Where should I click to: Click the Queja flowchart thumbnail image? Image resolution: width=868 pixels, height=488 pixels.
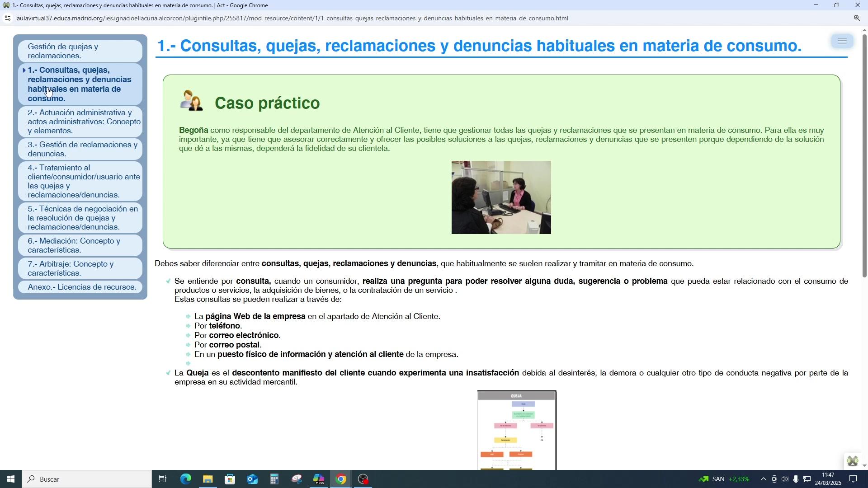pos(517,430)
